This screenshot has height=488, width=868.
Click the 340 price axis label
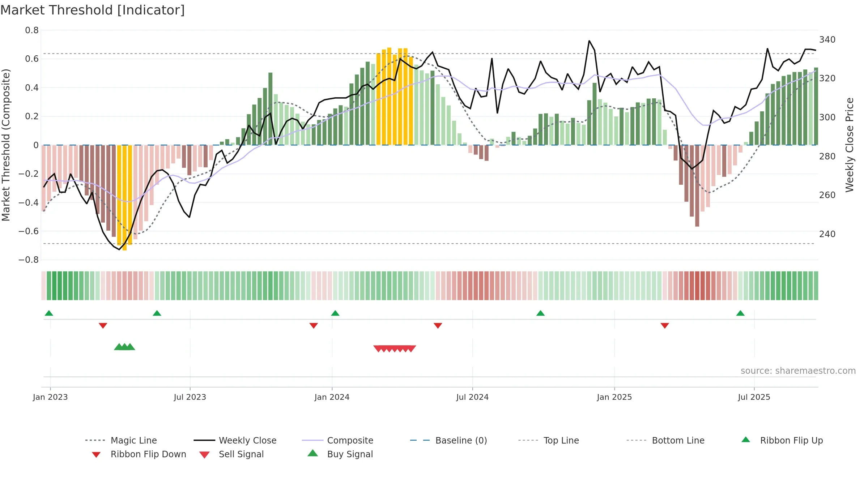(827, 40)
